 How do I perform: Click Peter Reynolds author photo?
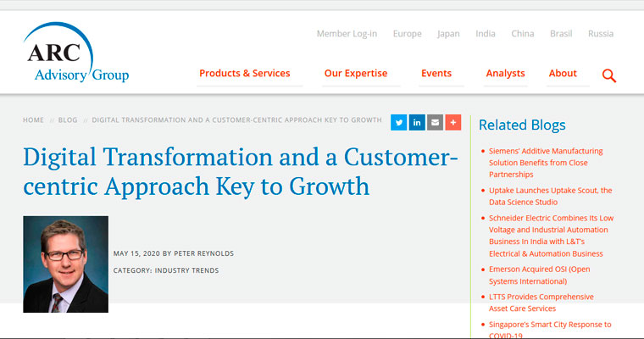tap(65, 264)
